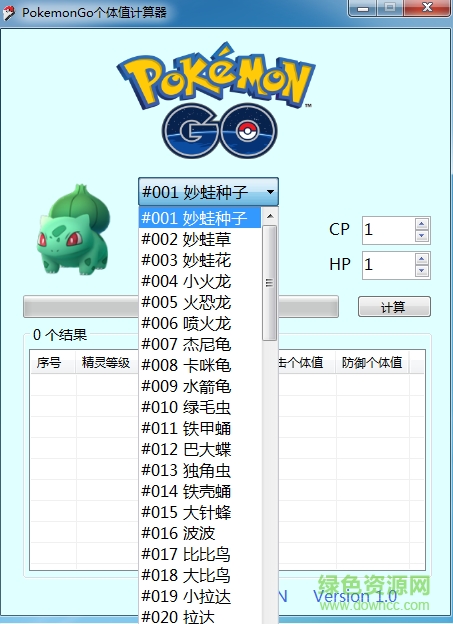Screen dimensions: 453x624
Task: Choose #018 大比鸟 entry
Action: coord(200,575)
